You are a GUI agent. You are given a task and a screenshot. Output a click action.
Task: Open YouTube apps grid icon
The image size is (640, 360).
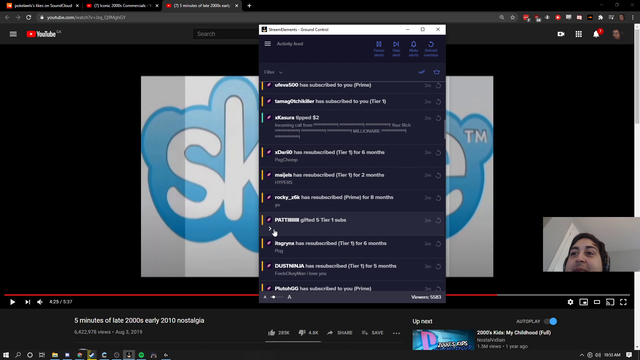pos(578,34)
